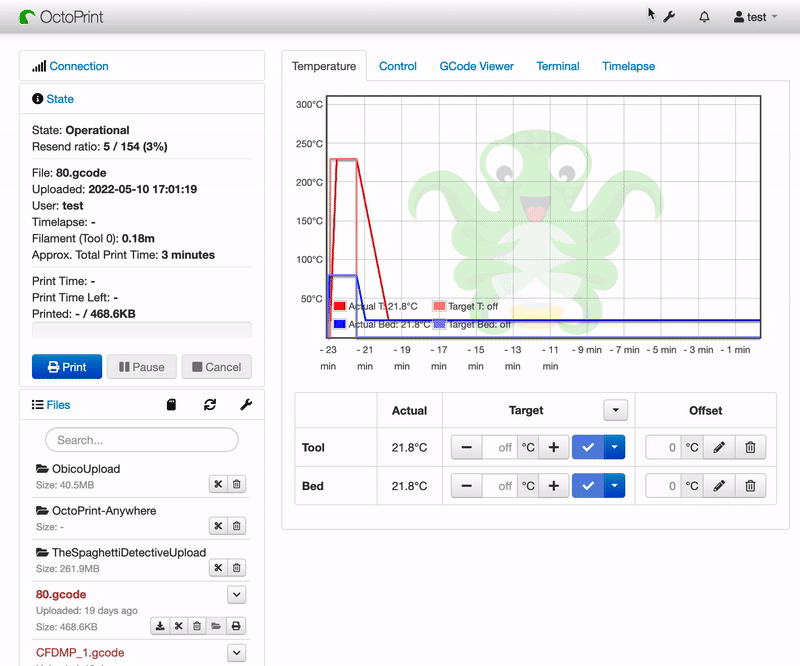Click the SD card icon in Files
This screenshot has width=800, height=666.
(171, 405)
